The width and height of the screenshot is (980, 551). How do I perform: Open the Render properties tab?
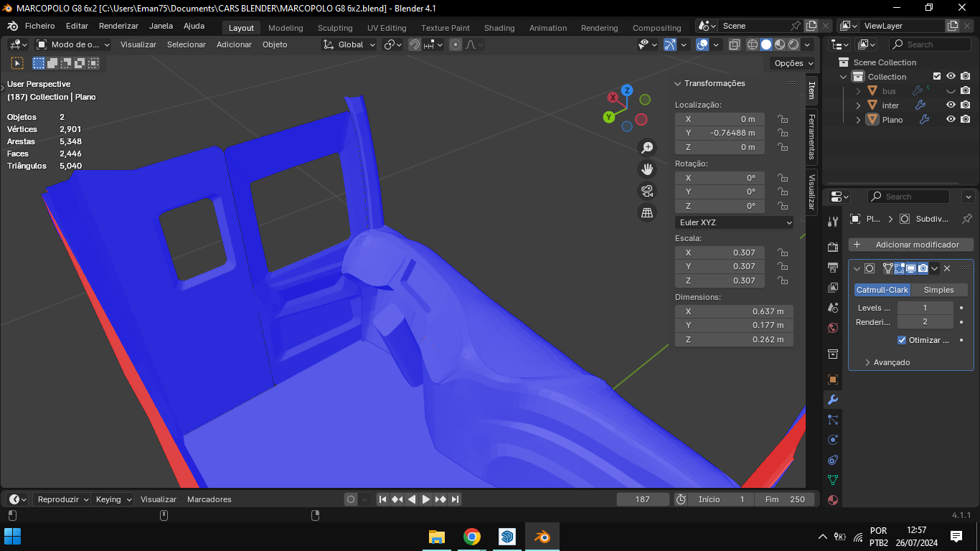coord(833,248)
